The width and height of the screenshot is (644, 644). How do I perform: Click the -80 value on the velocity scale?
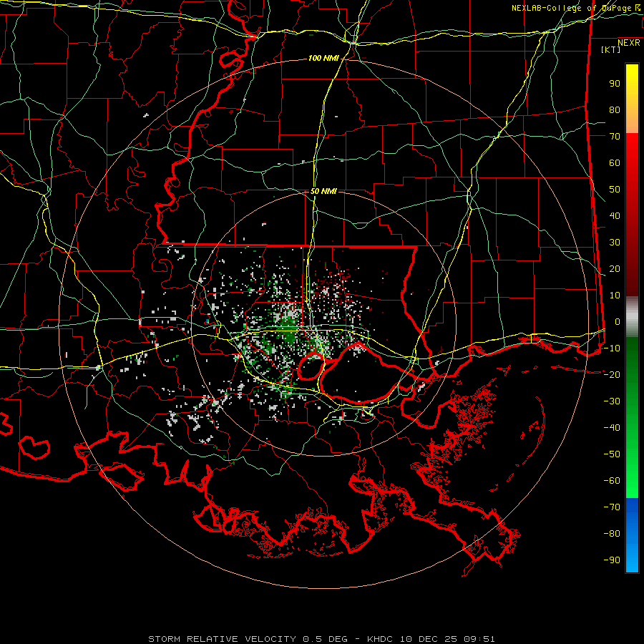[x=612, y=534]
